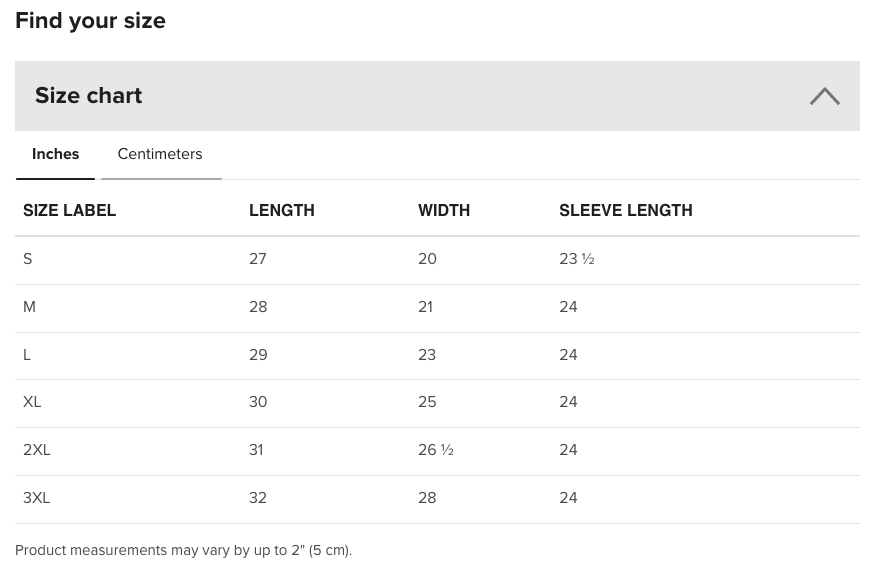Click the Find your size heading

90,21
